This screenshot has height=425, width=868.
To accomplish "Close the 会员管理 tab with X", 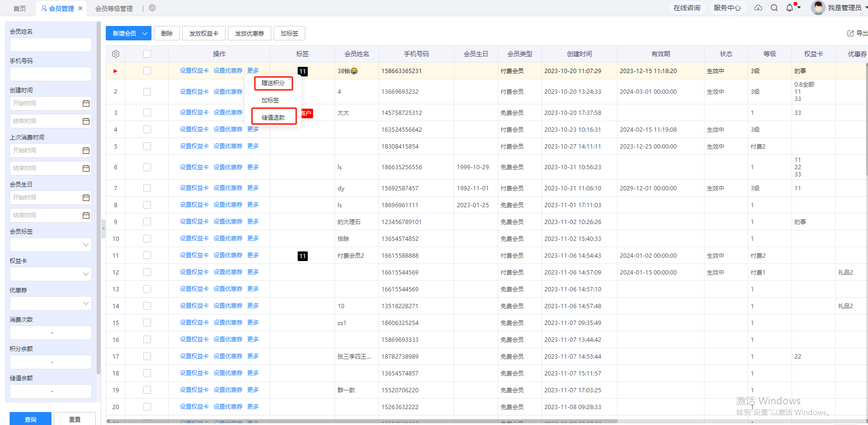I will click(80, 8).
